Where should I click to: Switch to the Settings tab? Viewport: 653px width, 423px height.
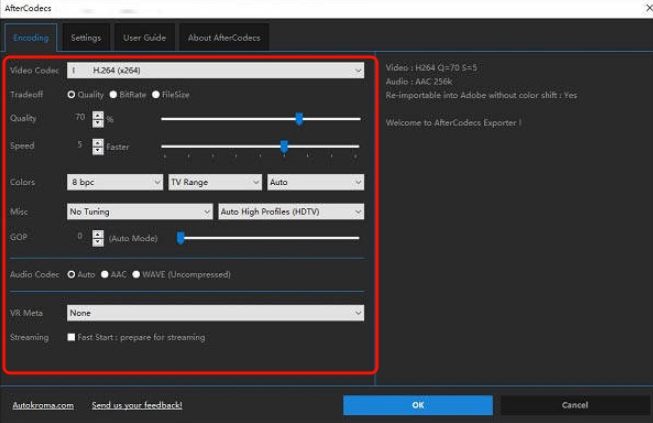click(86, 39)
